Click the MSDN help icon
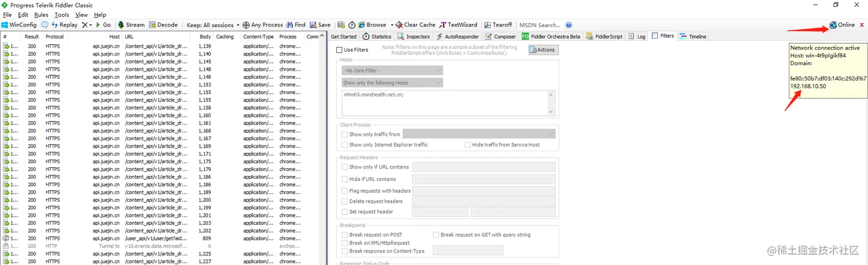 tap(568, 25)
